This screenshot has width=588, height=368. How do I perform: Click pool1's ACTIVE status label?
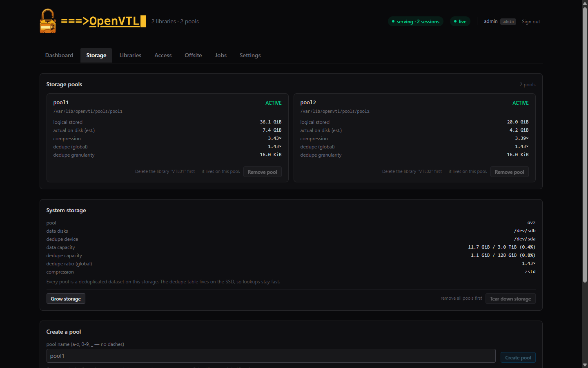click(x=274, y=103)
